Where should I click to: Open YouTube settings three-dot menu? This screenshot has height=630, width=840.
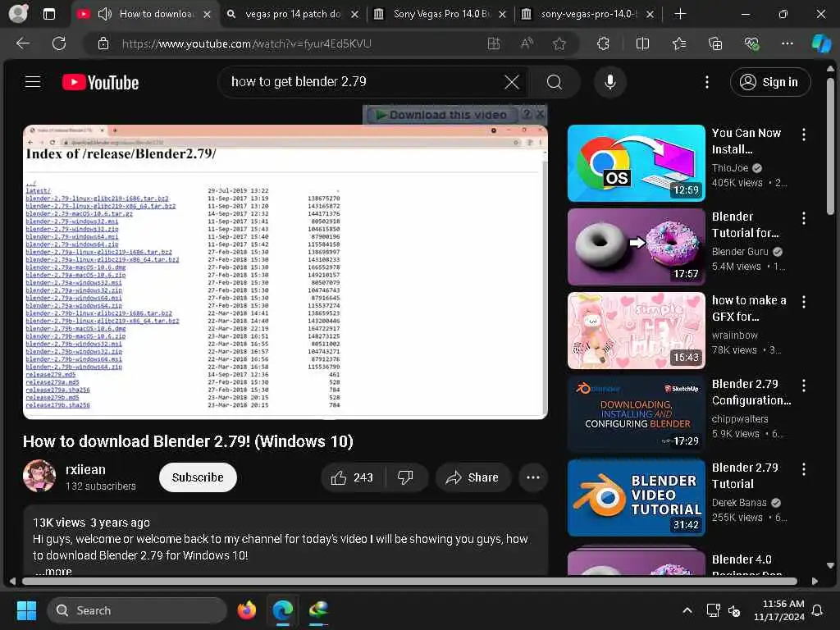pos(707,82)
